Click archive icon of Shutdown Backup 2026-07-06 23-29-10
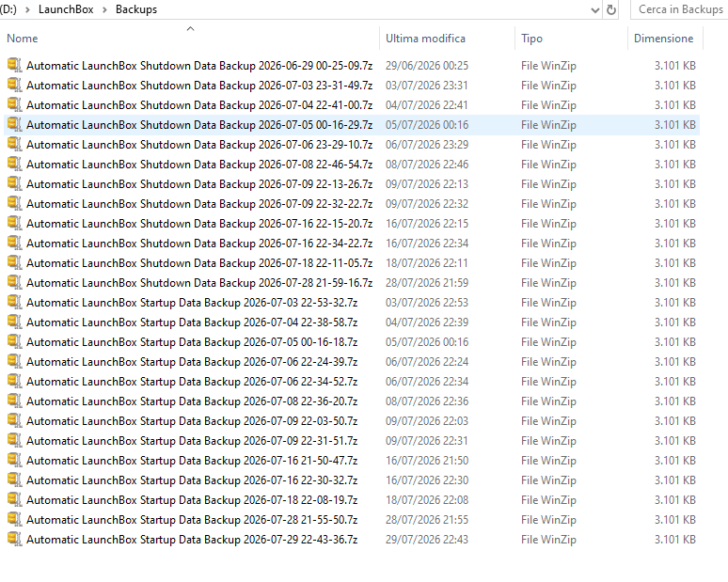728x582 pixels. coord(14,145)
